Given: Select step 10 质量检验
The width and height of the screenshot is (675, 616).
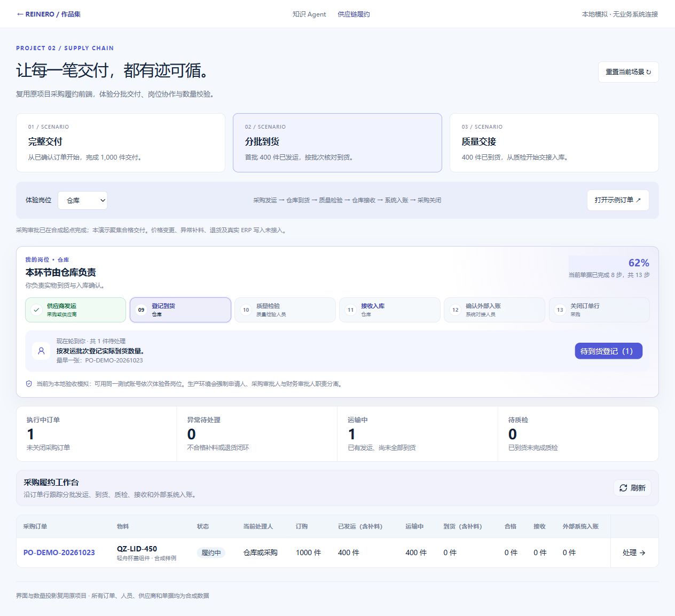Looking at the screenshot, I should (285, 310).
